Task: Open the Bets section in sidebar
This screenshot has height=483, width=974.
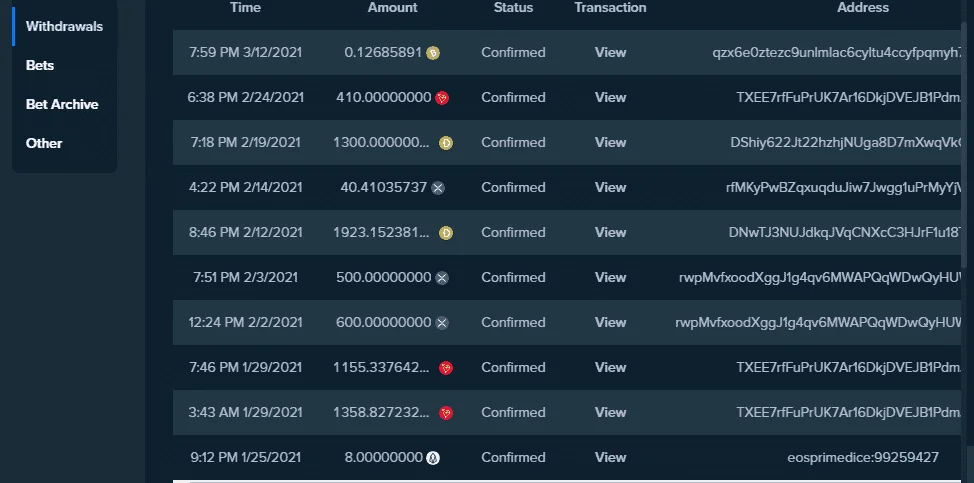Action: coord(40,65)
